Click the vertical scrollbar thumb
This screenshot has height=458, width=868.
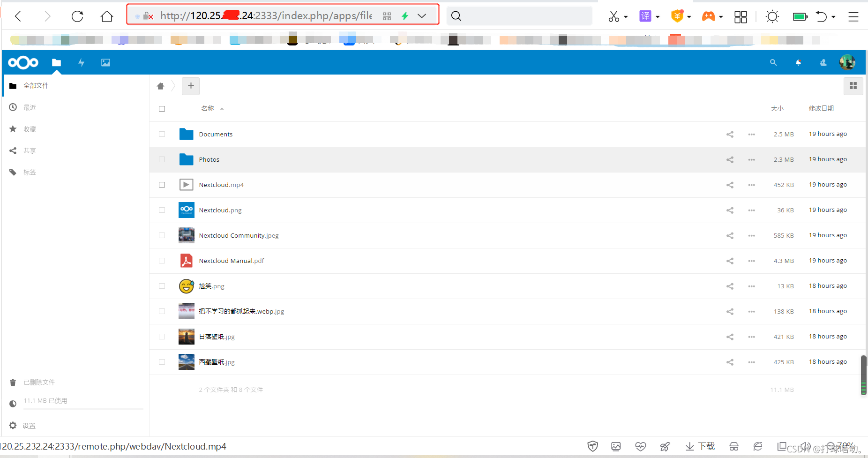coord(863,375)
